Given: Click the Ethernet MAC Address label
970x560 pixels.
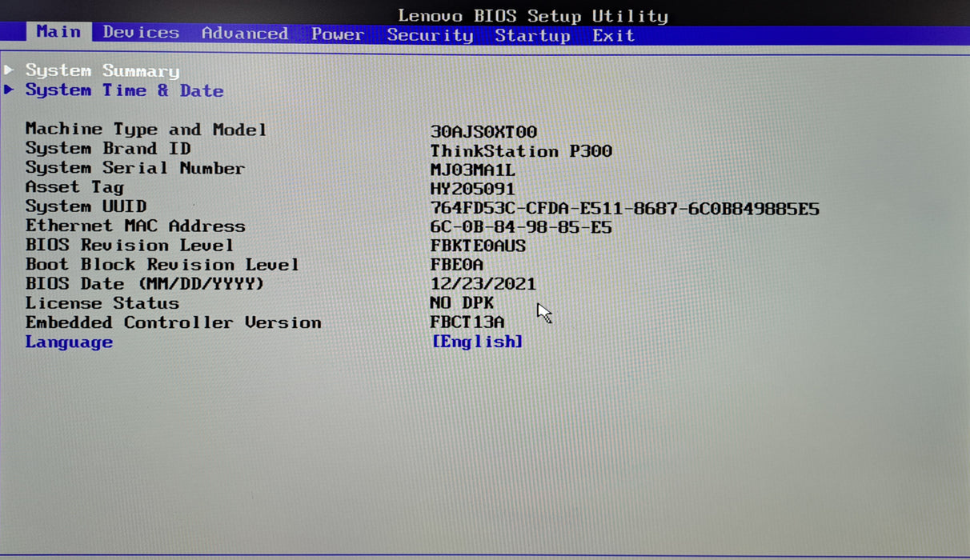Looking at the screenshot, I should (135, 226).
